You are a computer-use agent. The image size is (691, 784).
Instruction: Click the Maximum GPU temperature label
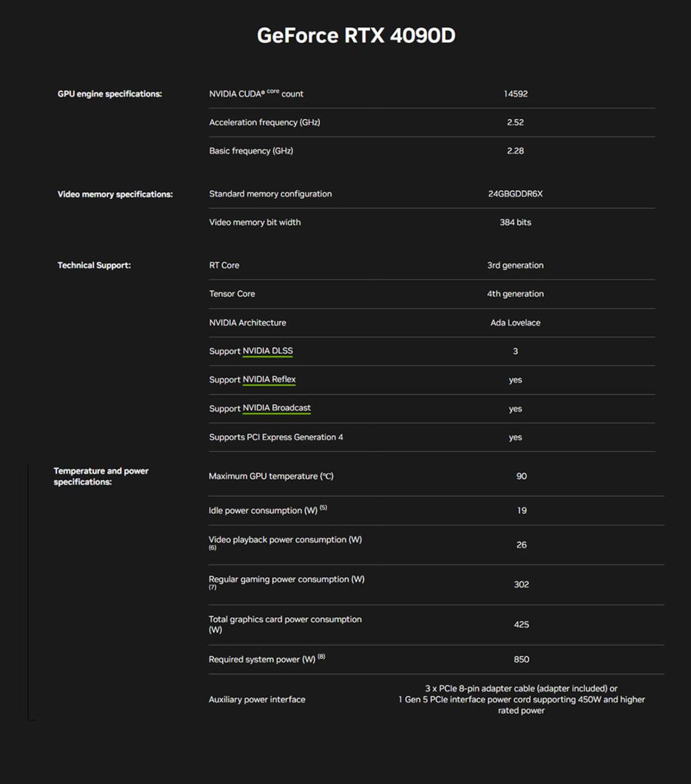271,476
